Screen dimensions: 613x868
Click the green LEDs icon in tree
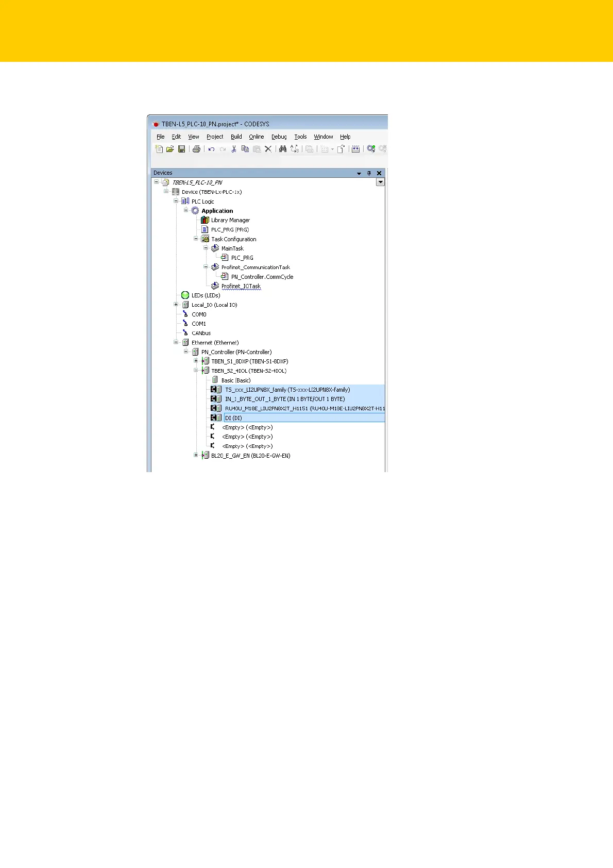[x=185, y=295]
